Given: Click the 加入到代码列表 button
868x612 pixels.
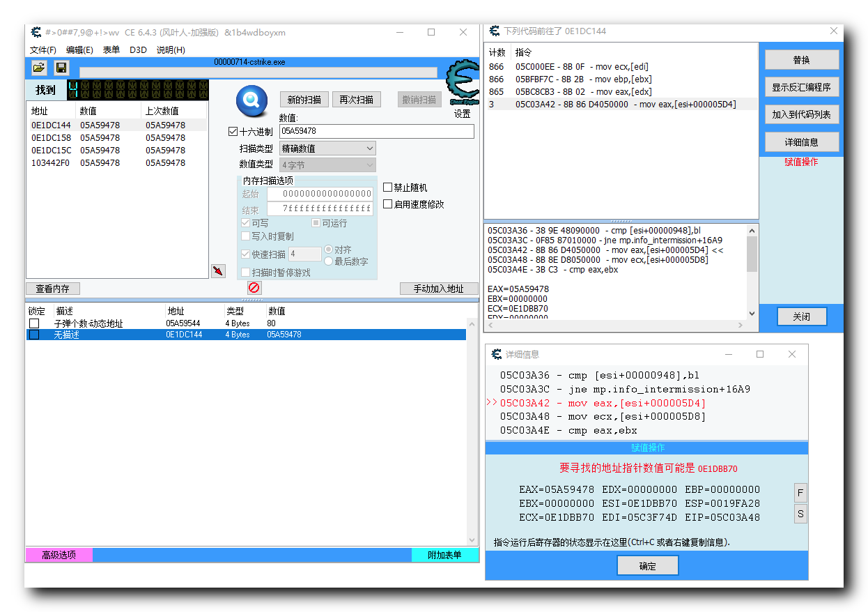Looking at the screenshot, I should (x=801, y=114).
